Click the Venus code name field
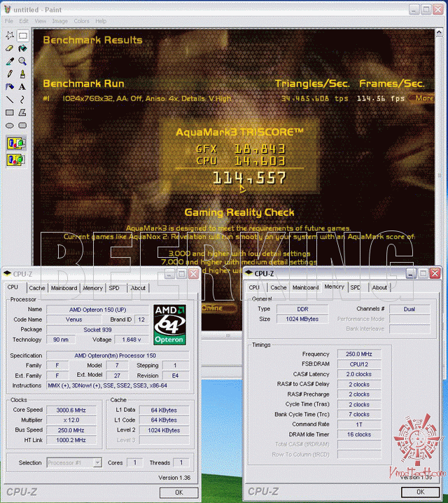Viewport: 448px width, 503px height. point(74,319)
